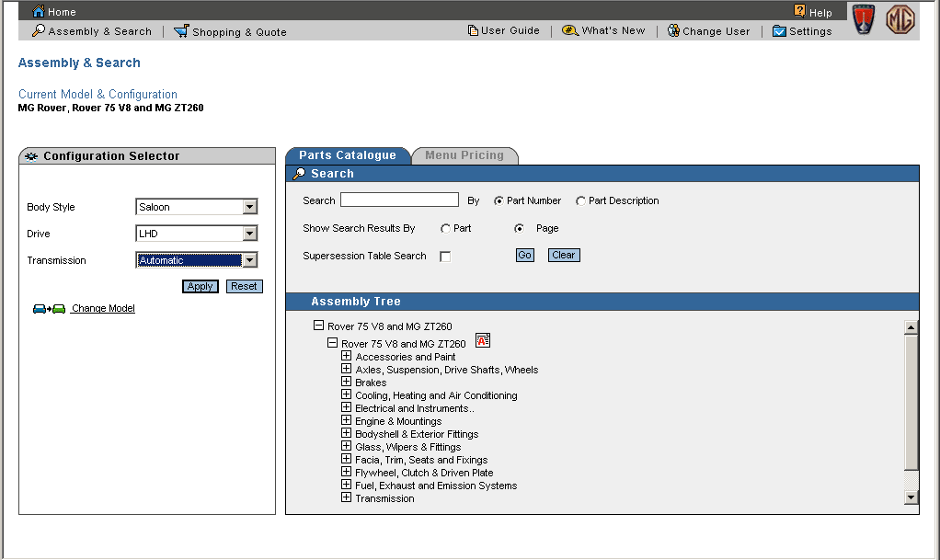Select Electrical and Instruments tree label

(414, 408)
